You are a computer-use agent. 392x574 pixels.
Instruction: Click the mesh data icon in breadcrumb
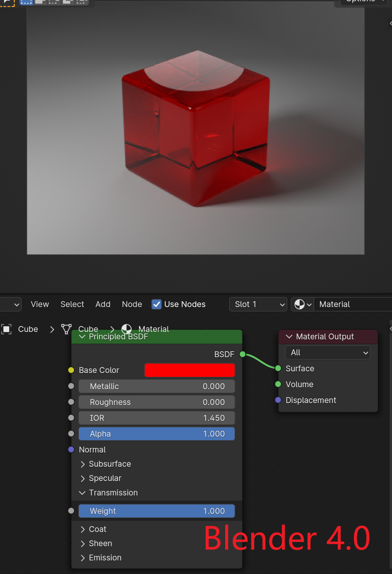[x=66, y=329]
